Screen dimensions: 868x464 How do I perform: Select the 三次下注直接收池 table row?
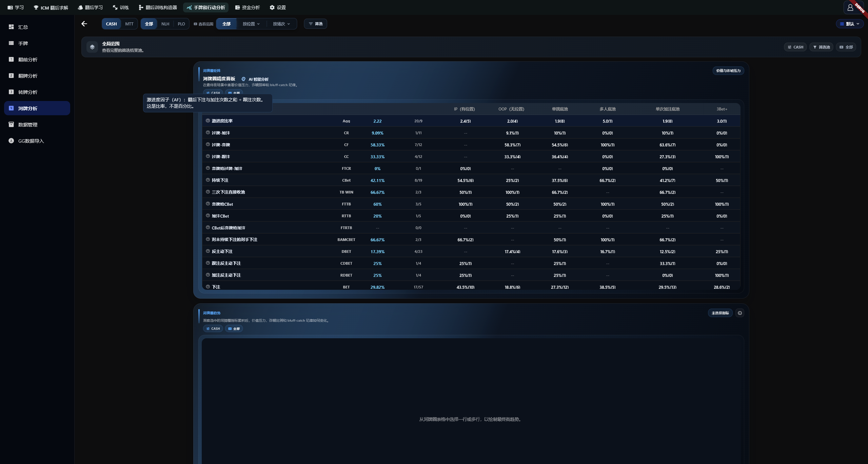pyautogui.click(x=471, y=192)
